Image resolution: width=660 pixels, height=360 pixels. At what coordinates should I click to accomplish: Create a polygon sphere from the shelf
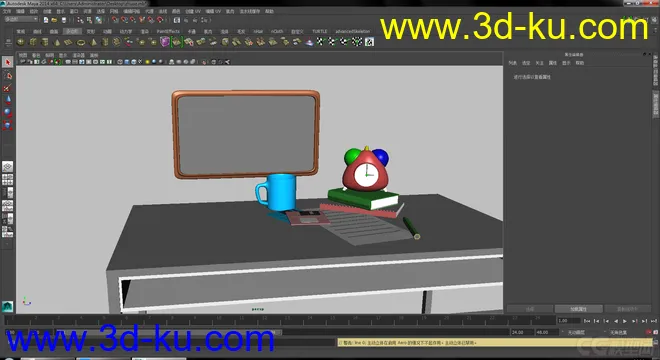(20, 42)
